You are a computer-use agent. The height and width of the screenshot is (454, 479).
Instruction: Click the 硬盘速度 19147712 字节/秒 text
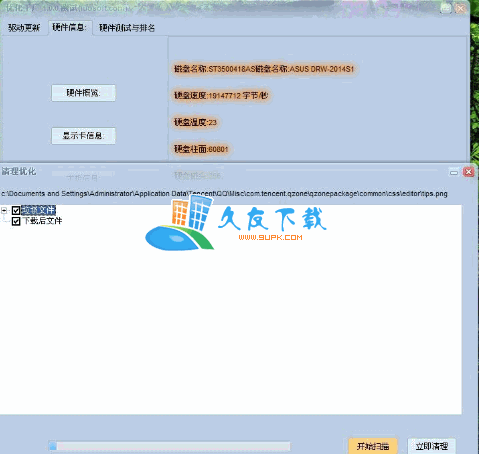coord(221,95)
